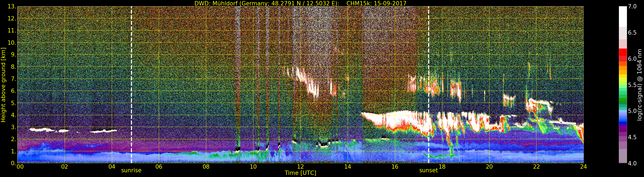Click the time axis tick label '02'
The image size is (644, 177).
point(65,166)
